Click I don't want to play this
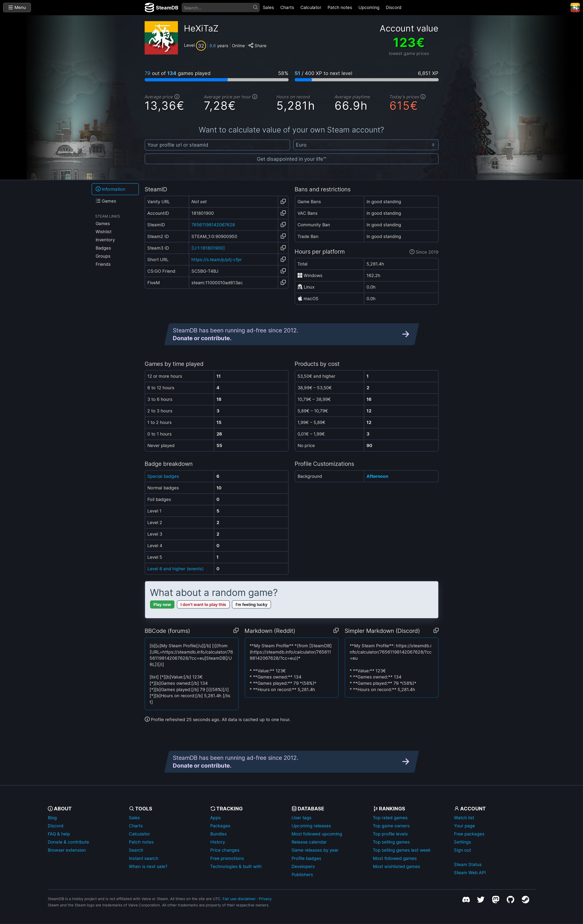This screenshot has height=924, width=583. 203,604
